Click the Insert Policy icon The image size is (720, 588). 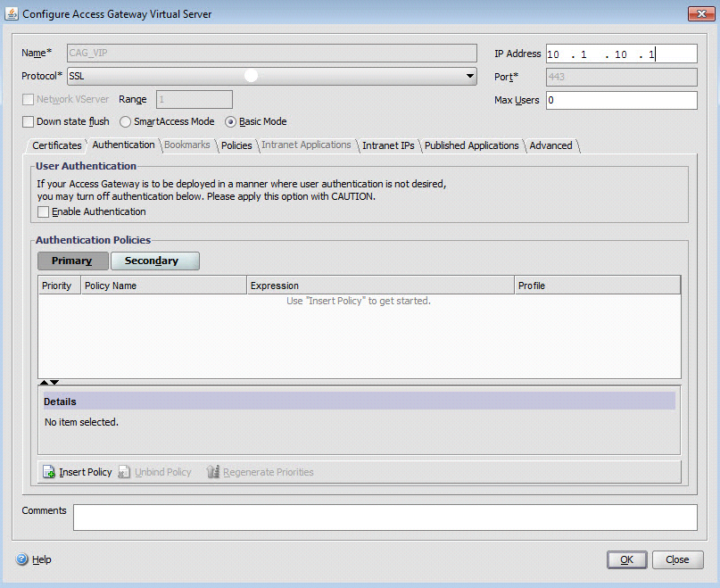[x=49, y=472]
